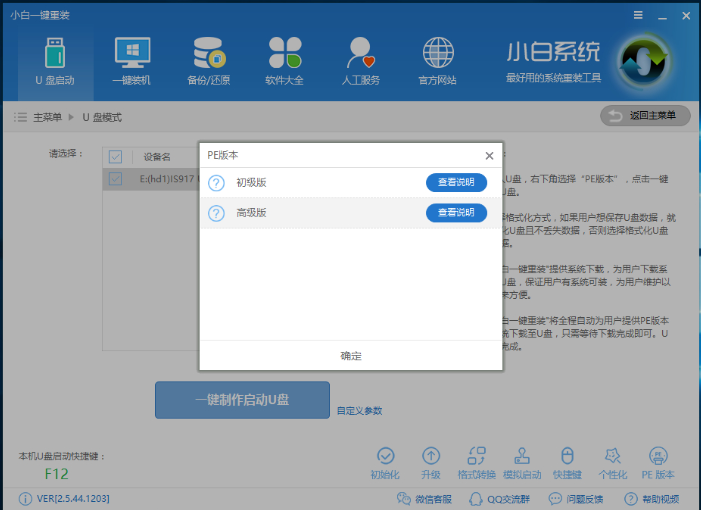Toggle the checkbox for the E:(hd1) device
Screen dimensions: 701x510
(115, 179)
